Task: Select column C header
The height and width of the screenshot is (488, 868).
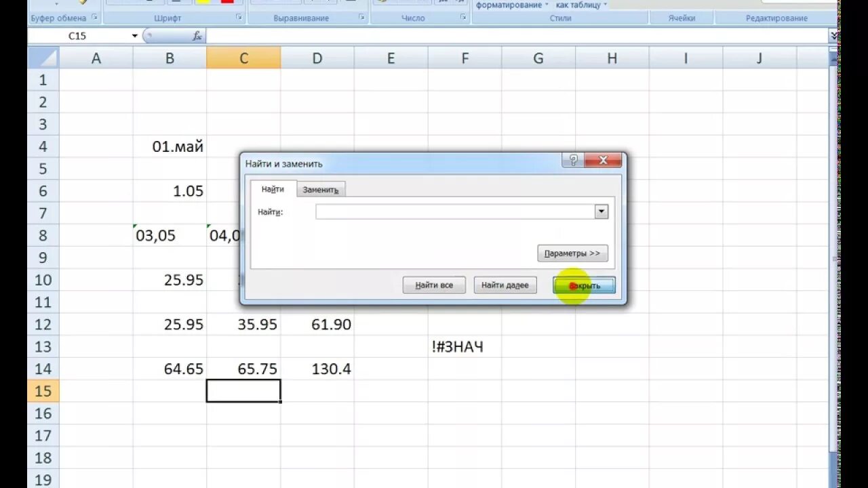Action: (x=243, y=58)
